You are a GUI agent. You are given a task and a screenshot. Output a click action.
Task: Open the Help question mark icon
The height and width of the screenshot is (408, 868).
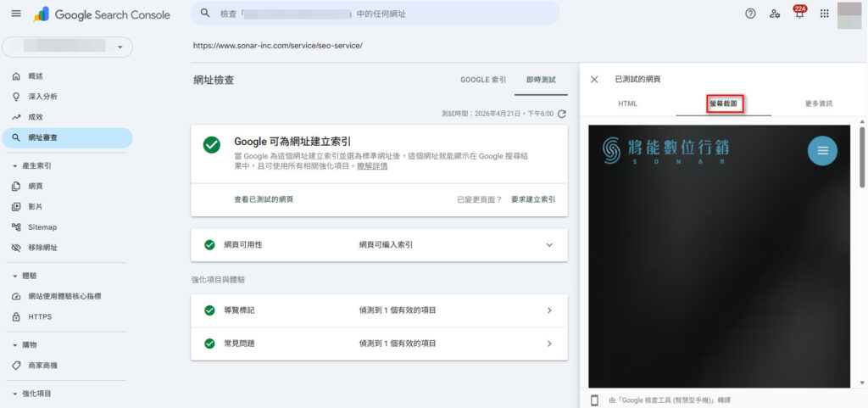(750, 14)
